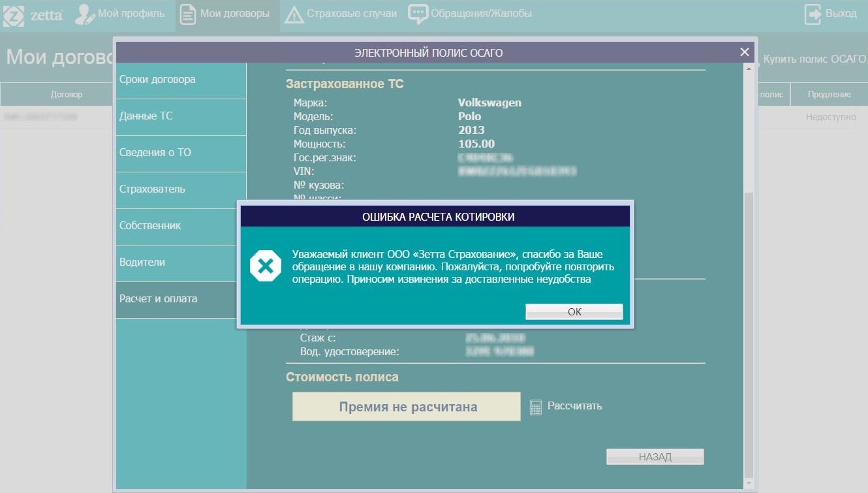The image size is (868, 493).
Task: Click the Volkswagen value
Action: click(489, 103)
